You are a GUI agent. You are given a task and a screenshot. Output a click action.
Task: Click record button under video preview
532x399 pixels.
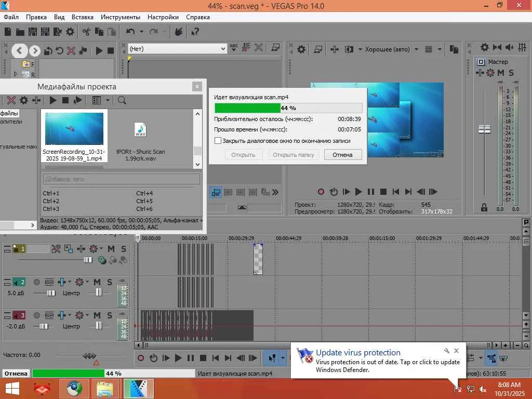pos(321,192)
